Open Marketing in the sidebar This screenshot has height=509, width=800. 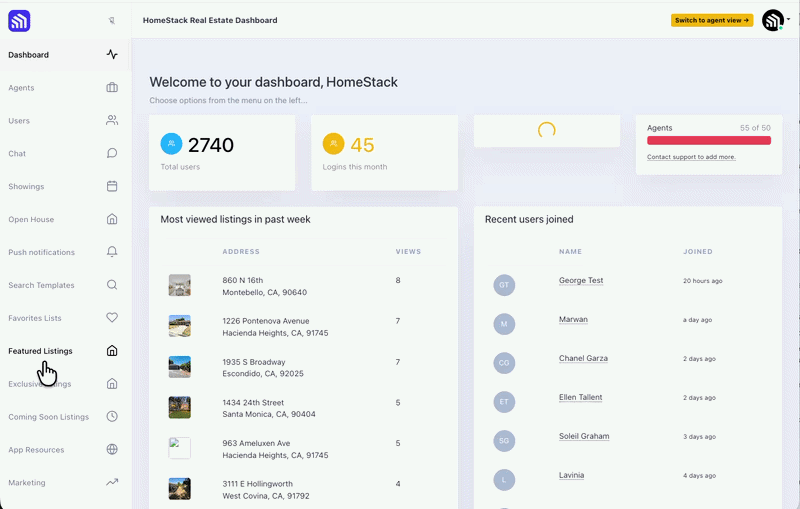(x=65, y=482)
